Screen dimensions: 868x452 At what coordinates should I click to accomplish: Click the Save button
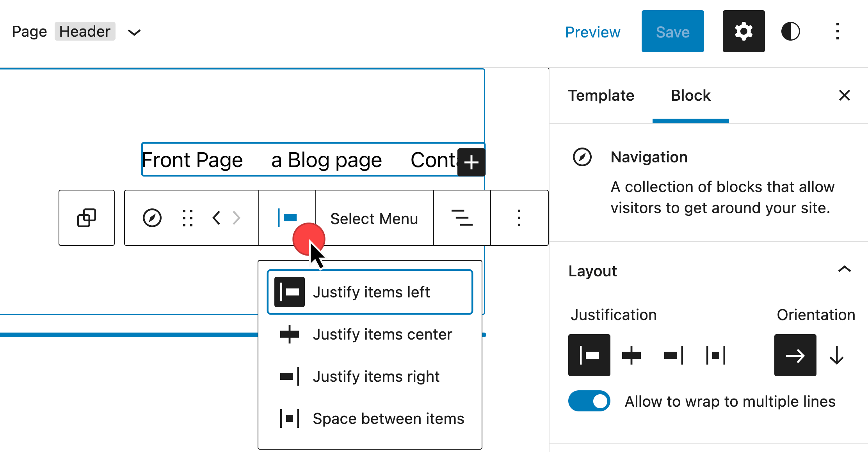click(672, 32)
